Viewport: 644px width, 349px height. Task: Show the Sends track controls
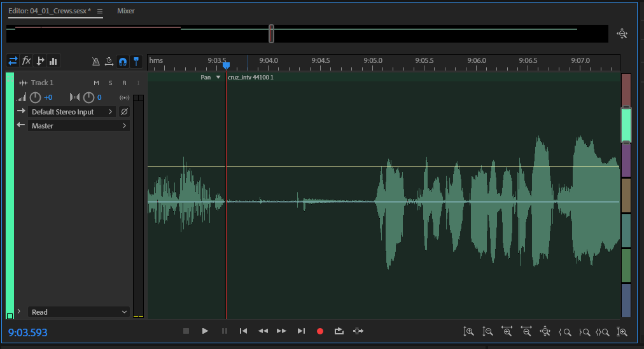coord(40,61)
